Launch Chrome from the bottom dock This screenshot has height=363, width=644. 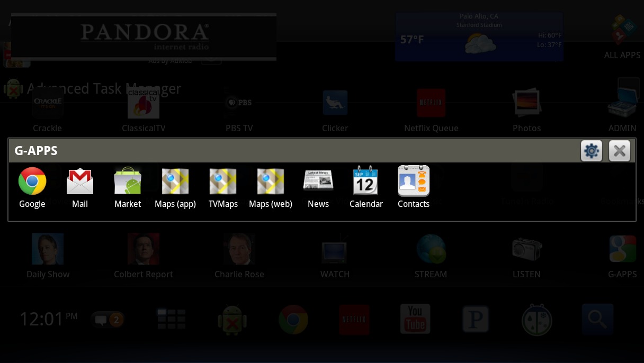point(293,320)
